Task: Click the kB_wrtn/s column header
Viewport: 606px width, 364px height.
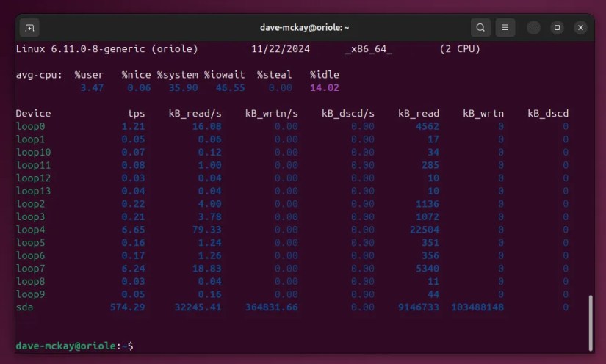Action: tap(272, 114)
